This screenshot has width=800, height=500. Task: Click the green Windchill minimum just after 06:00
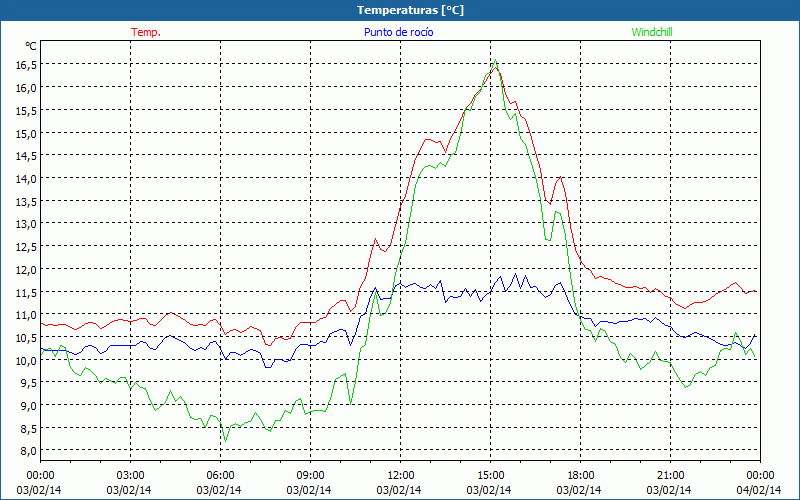pos(225,440)
